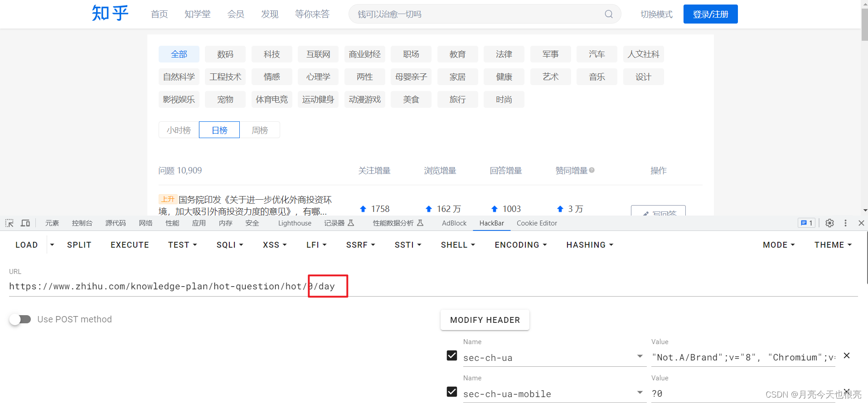Viewport: 868px width, 403px height.
Task: Click 切换模式 in the Zhihu header
Action: coord(656,14)
